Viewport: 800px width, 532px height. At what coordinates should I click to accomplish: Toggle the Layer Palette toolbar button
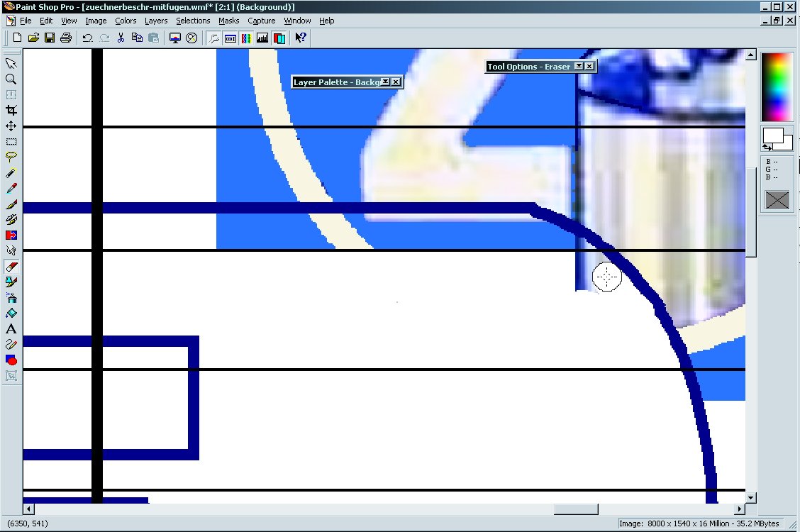279,38
